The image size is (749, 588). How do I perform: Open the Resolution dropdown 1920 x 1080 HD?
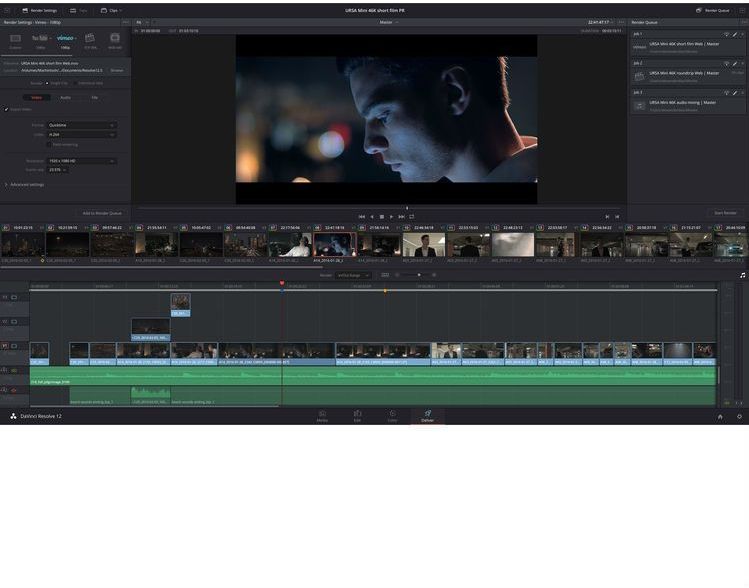pos(82,161)
